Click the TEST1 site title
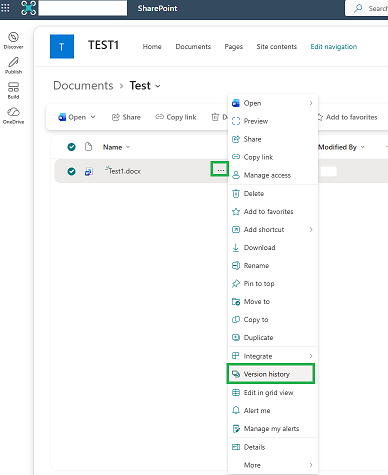 click(103, 45)
